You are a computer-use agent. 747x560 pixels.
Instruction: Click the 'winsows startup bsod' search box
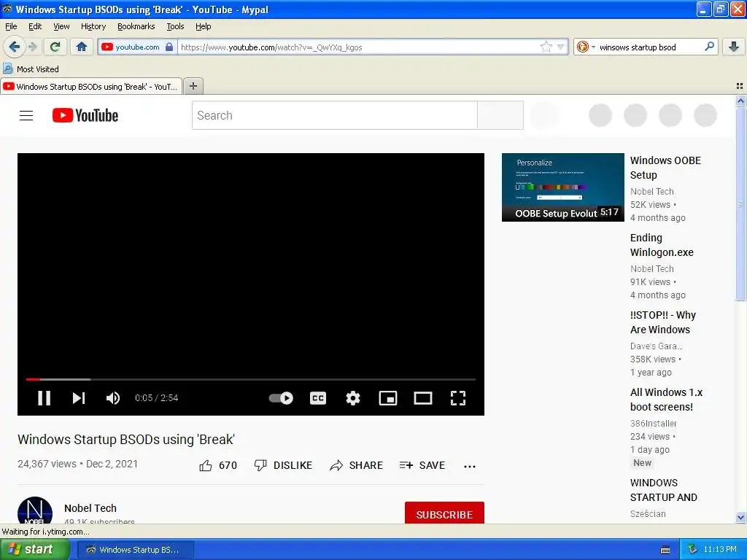pyautogui.click(x=649, y=47)
